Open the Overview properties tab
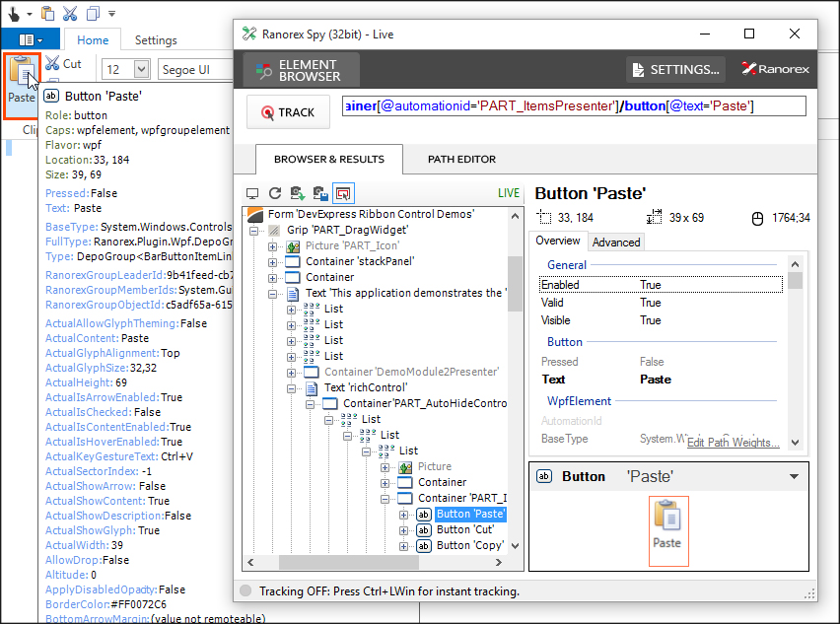 point(558,242)
